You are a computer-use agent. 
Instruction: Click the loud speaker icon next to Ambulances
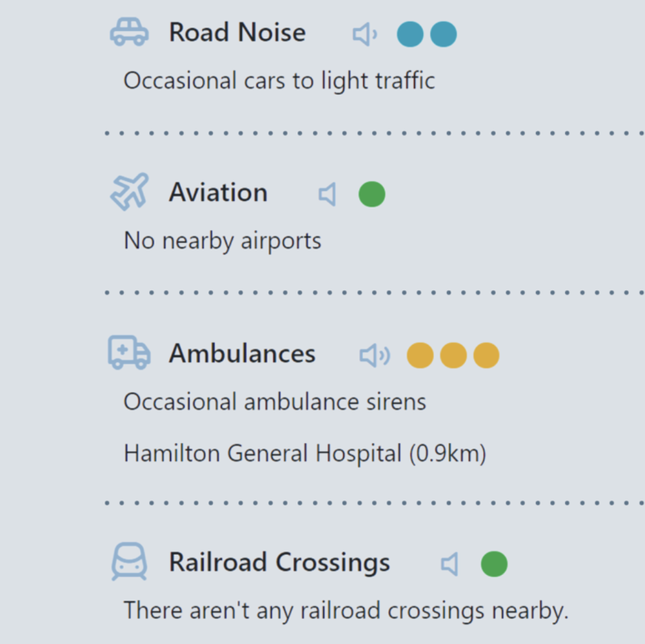[375, 355]
